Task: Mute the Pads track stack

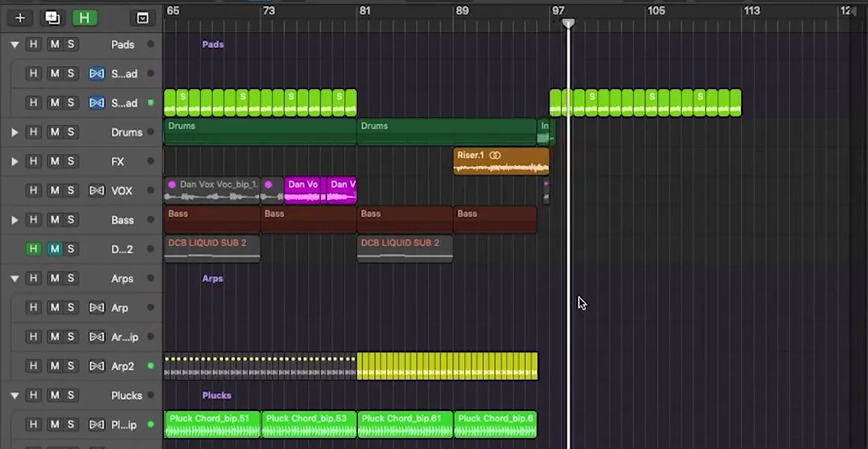Action: (54, 44)
